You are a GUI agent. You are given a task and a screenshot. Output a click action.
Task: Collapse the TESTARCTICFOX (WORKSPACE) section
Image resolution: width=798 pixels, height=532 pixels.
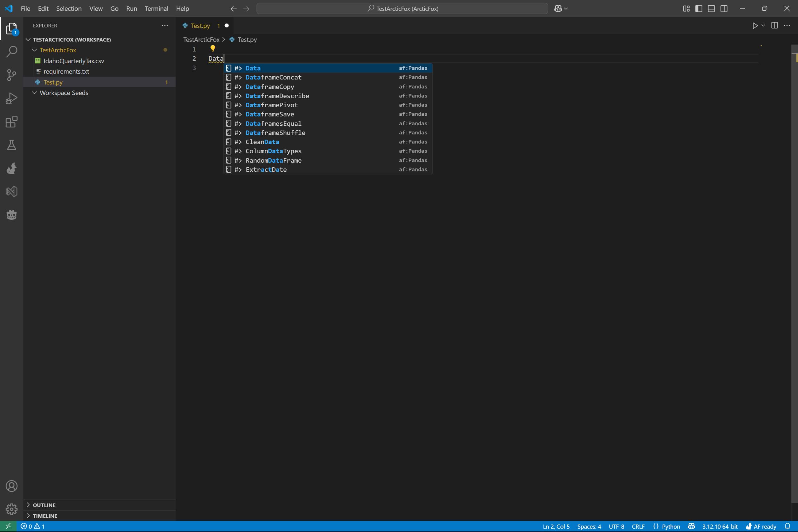[x=99, y=40]
